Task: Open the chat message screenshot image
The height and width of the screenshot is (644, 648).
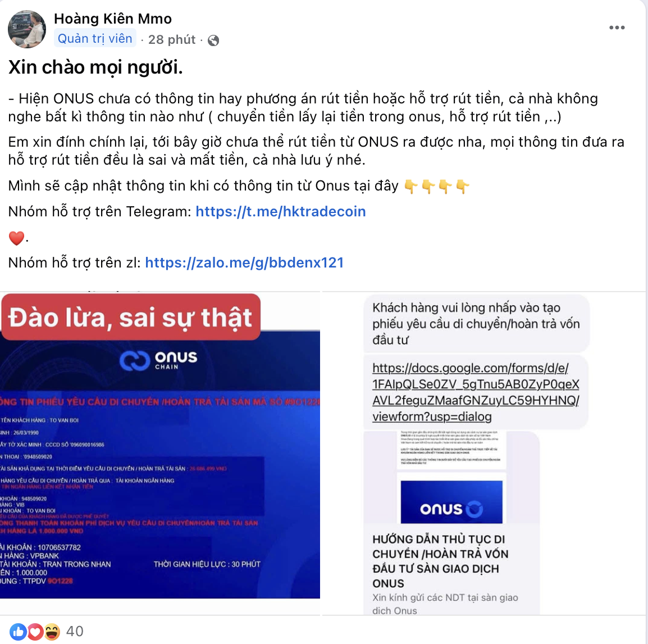Action: pyautogui.click(x=483, y=453)
